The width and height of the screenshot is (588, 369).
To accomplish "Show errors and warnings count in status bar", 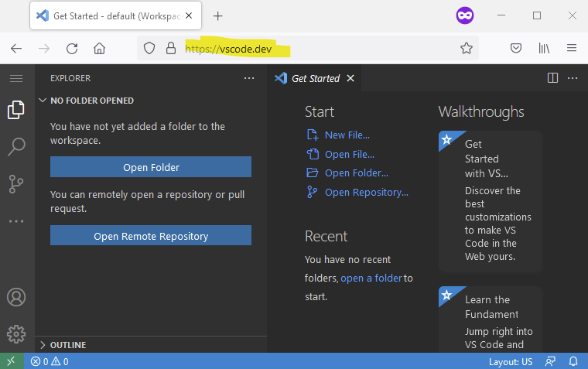I will click(x=50, y=361).
